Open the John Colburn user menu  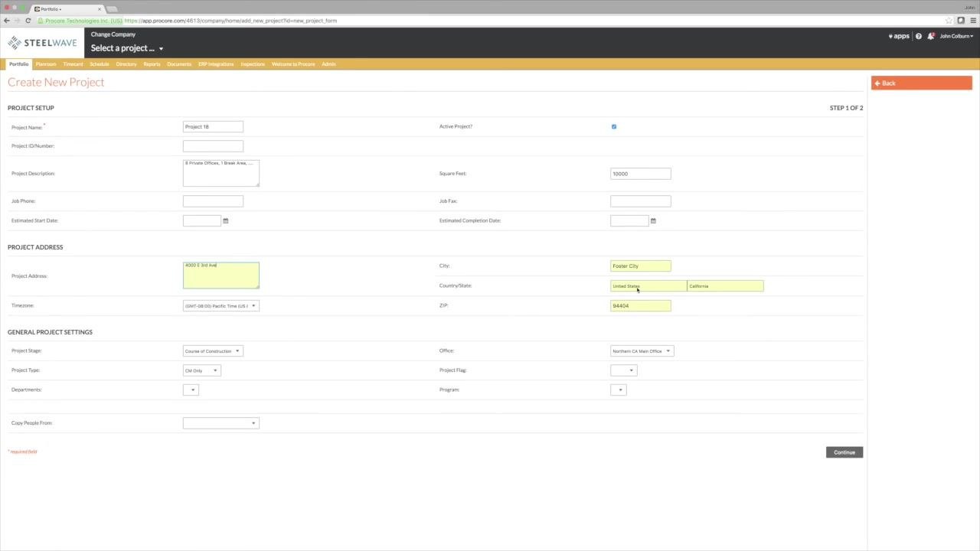pos(956,36)
